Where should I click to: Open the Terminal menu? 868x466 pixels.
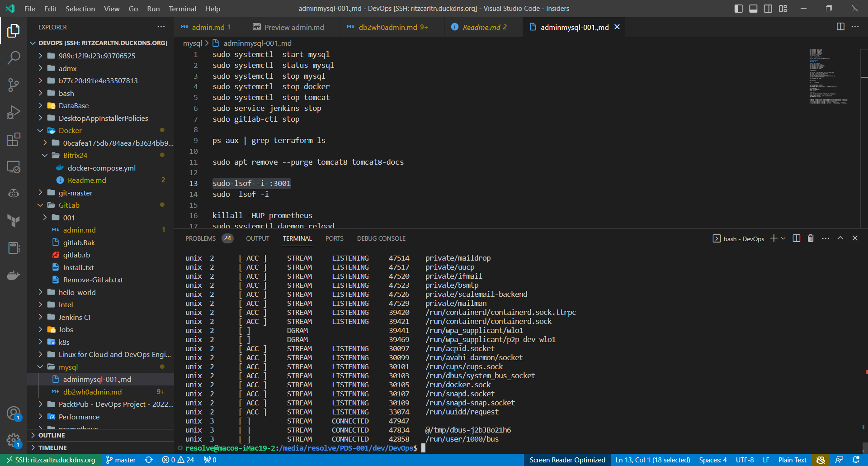182,9
